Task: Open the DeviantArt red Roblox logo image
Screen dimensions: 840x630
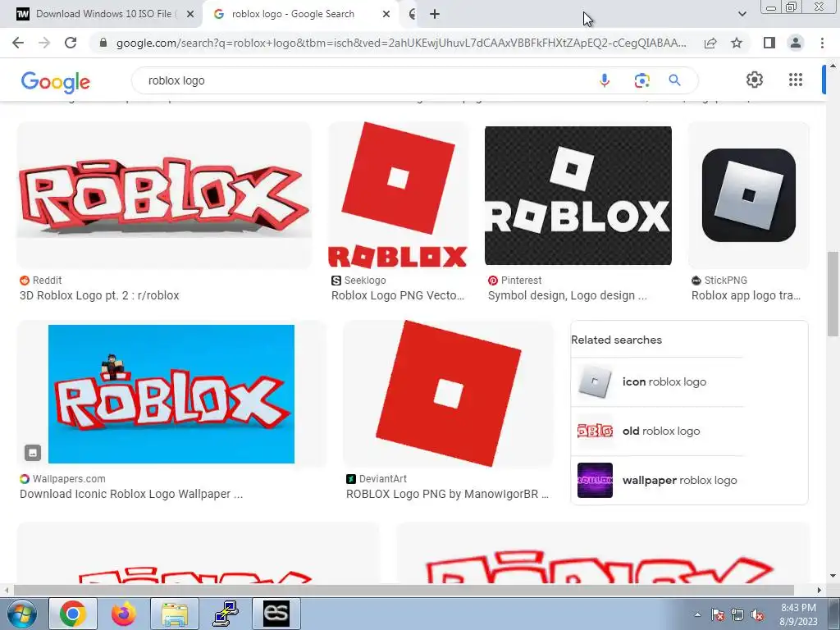Action: coord(449,394)
